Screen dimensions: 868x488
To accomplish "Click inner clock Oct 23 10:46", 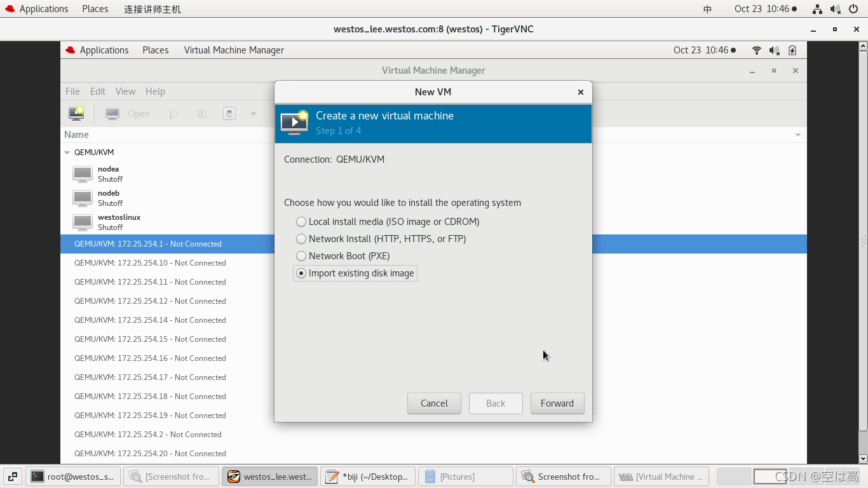I will [x=705, y=50].
